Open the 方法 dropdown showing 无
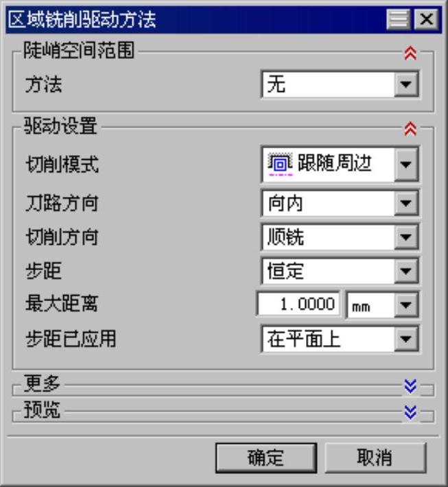This screenshot has width=448, height=487. [x=340, y=84]
